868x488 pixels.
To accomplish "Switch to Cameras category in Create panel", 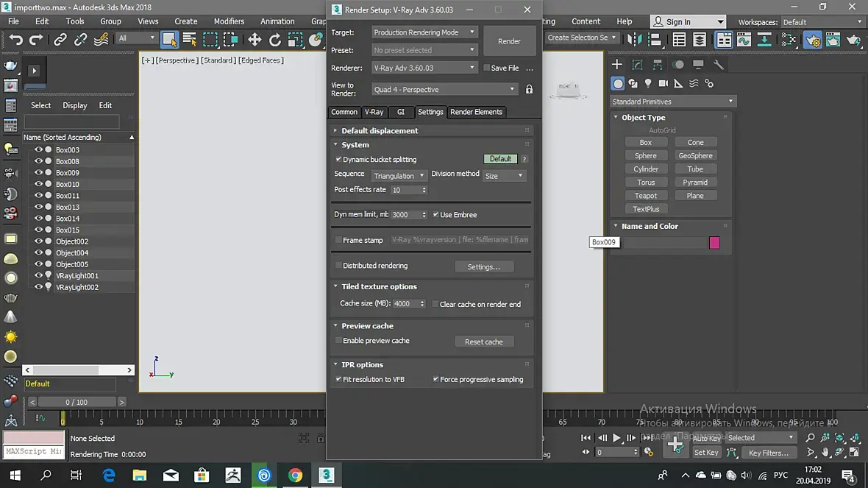I will point(664,84).
